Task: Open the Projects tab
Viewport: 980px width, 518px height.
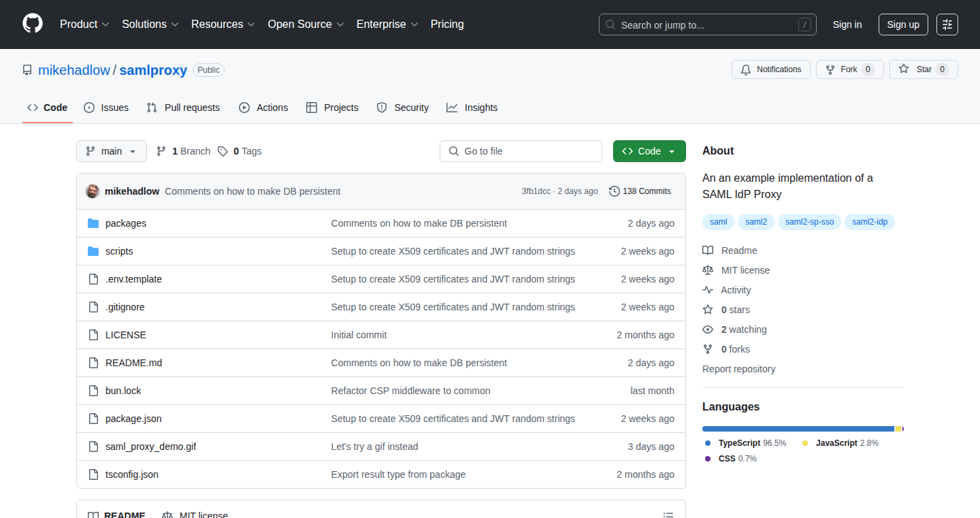Action: click(332, 108)
